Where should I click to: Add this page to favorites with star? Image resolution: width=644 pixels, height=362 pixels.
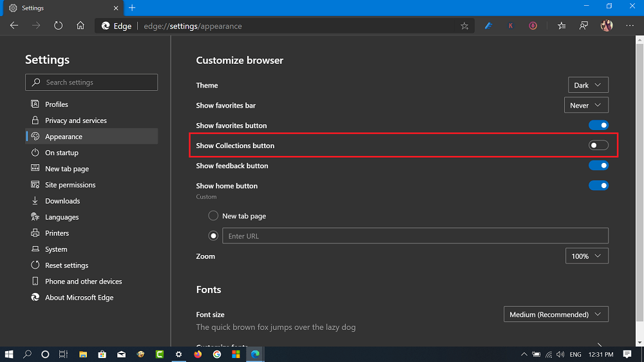click(x=464, y=26)
